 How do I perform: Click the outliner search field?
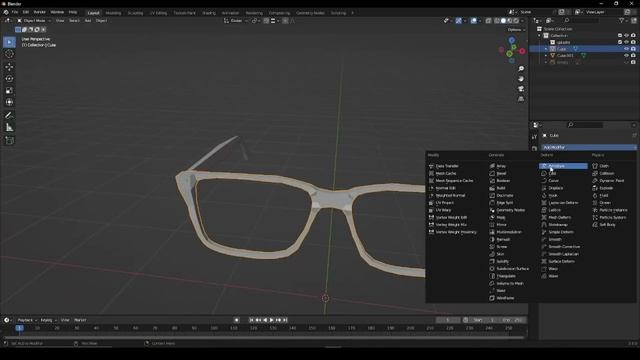581,21
